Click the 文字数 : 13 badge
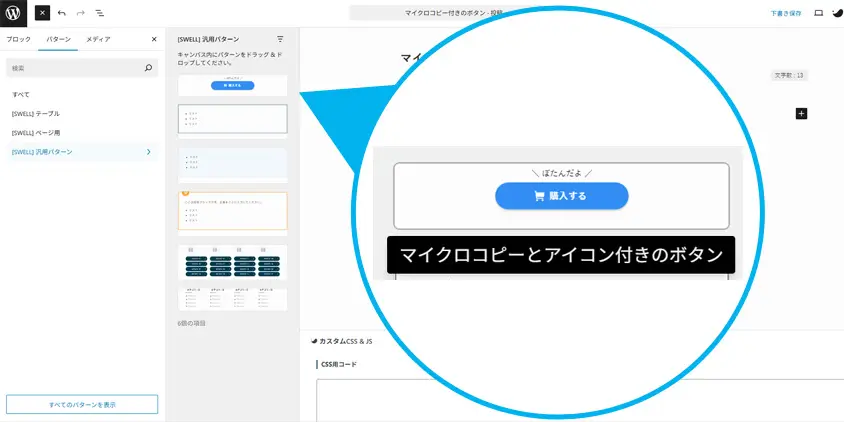The width and height of the screenshot is (844, 422). [789, 75]
